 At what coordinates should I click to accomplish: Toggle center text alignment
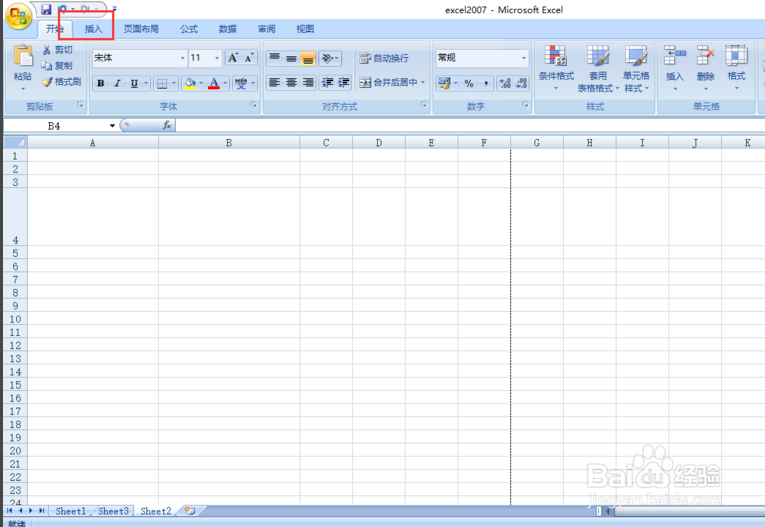[291, 82]
